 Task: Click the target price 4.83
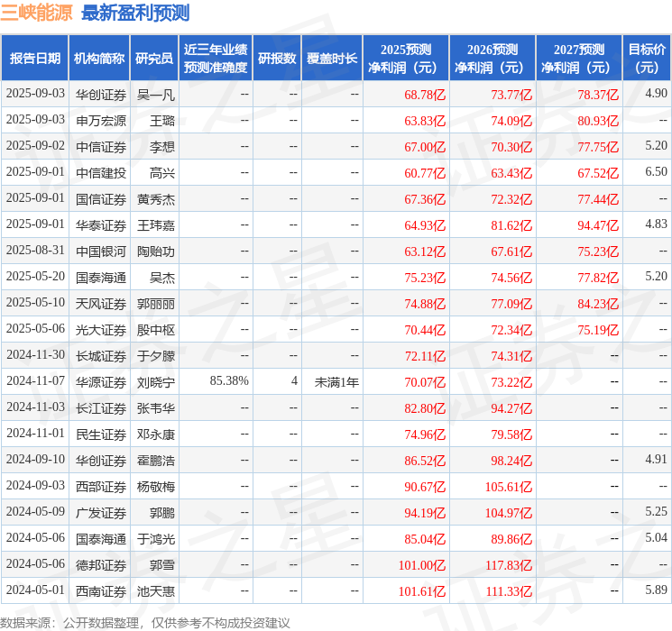656,224
